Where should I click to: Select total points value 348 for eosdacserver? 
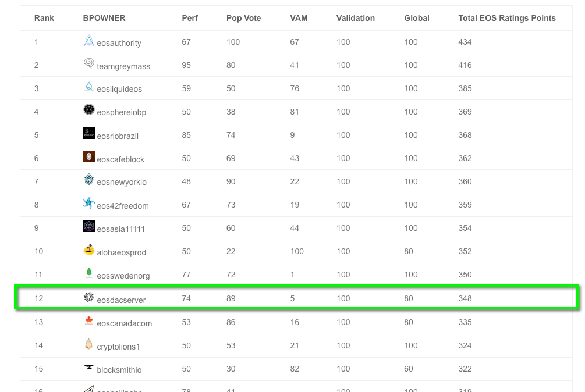[465, 298]
